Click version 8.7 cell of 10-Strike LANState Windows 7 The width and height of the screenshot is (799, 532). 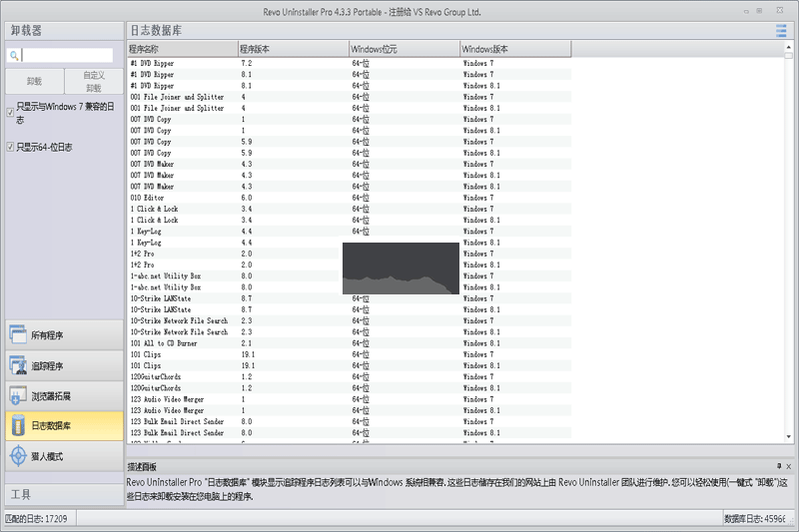[x=247, y=298]
